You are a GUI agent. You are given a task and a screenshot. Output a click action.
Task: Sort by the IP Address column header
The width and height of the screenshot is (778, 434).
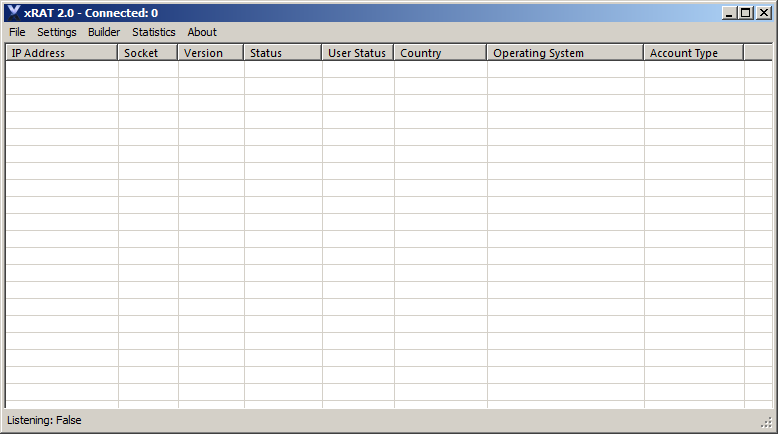pyautogui.click(x=61, y=53)
